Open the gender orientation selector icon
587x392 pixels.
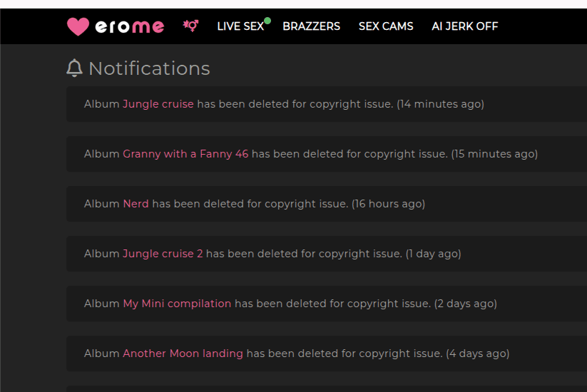pos(190,26)
